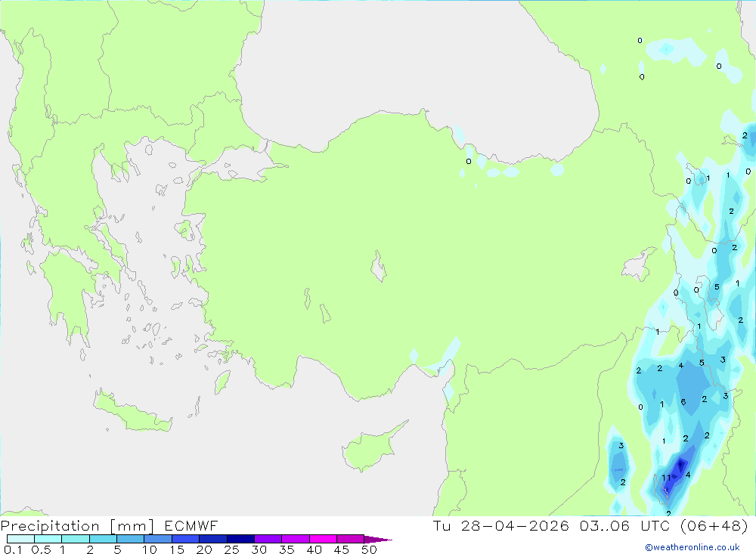Click the '35' legend scale label
Screen dimensions: 756x554
coord(287,549)
